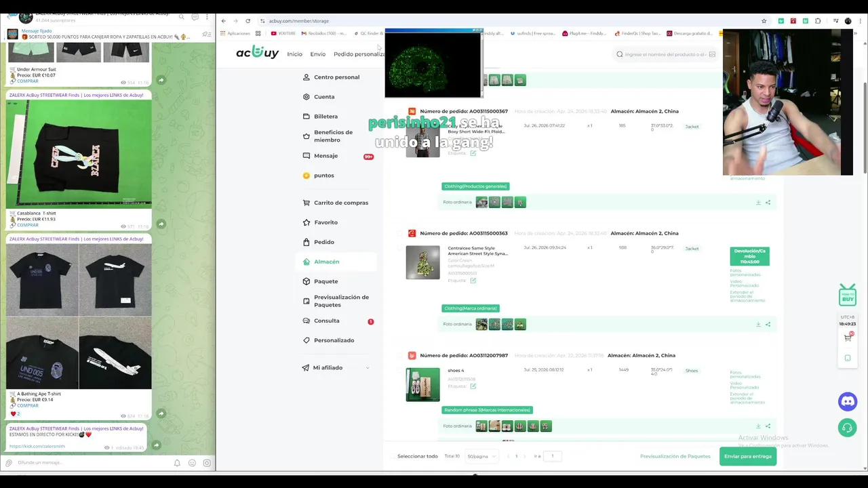Click the Envío top navigation tab

318,54
